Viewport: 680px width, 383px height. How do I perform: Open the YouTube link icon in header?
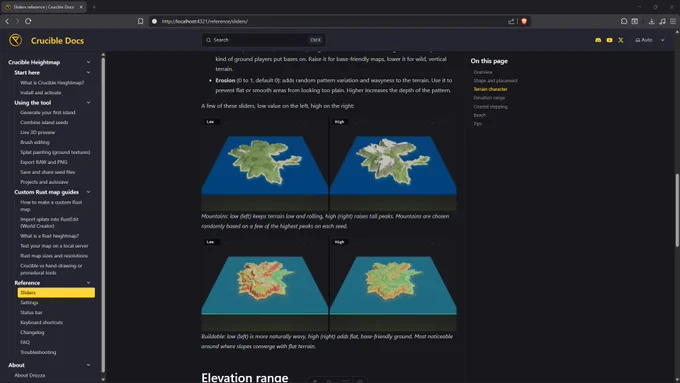click(609, 40)
